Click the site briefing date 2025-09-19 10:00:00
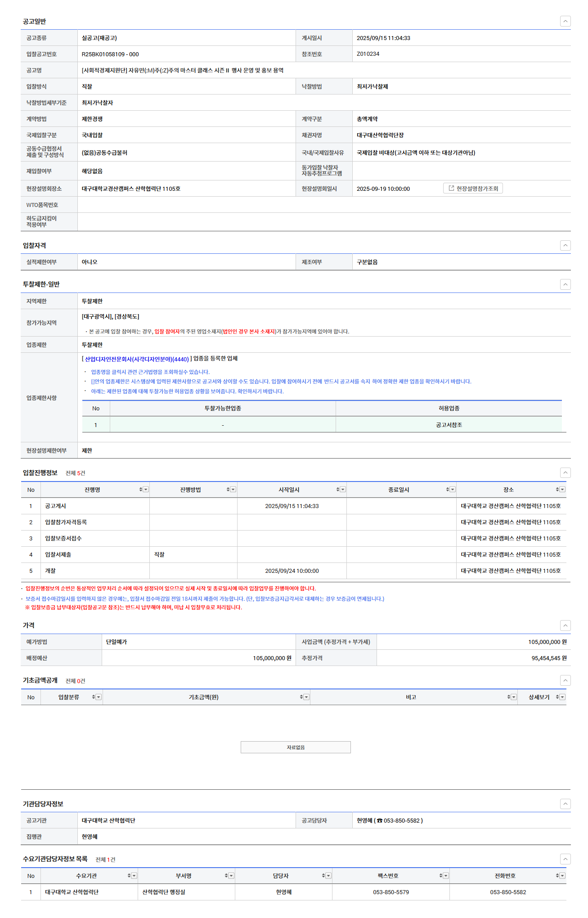 383,189
